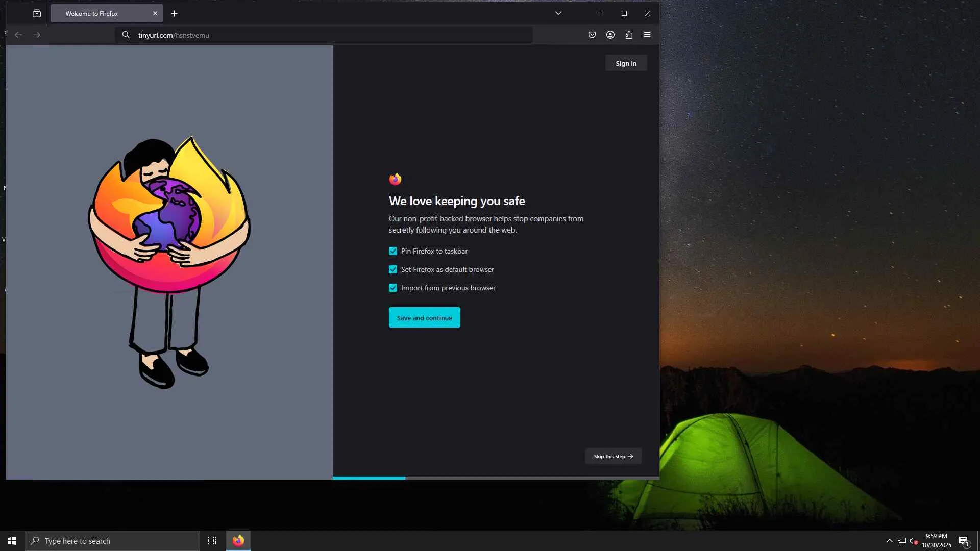The width and height of the screenshot is (980, 551).
Task: Click the forward navigation arrow
Action: point(37,35)
